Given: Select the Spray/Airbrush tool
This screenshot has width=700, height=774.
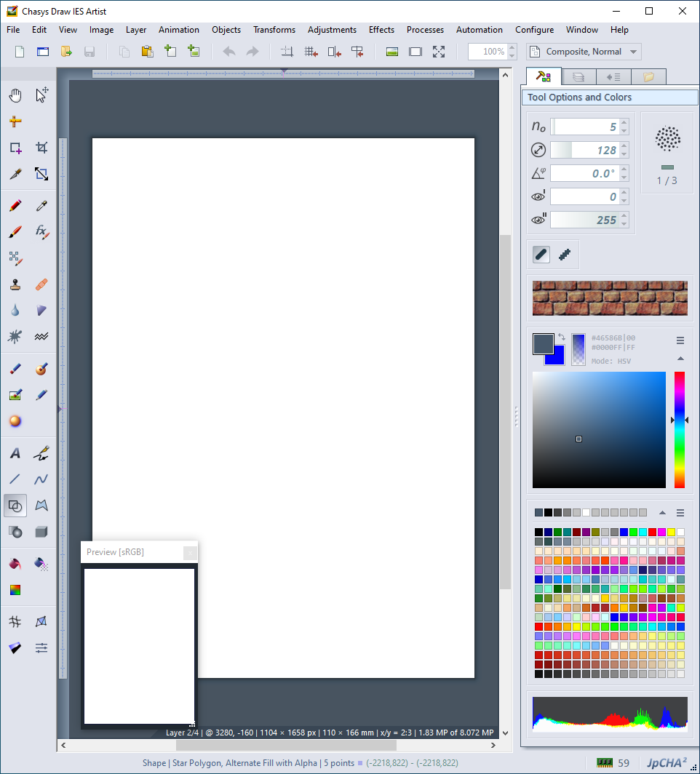Looking at the screenshot, I should click(x=15, y=336).
